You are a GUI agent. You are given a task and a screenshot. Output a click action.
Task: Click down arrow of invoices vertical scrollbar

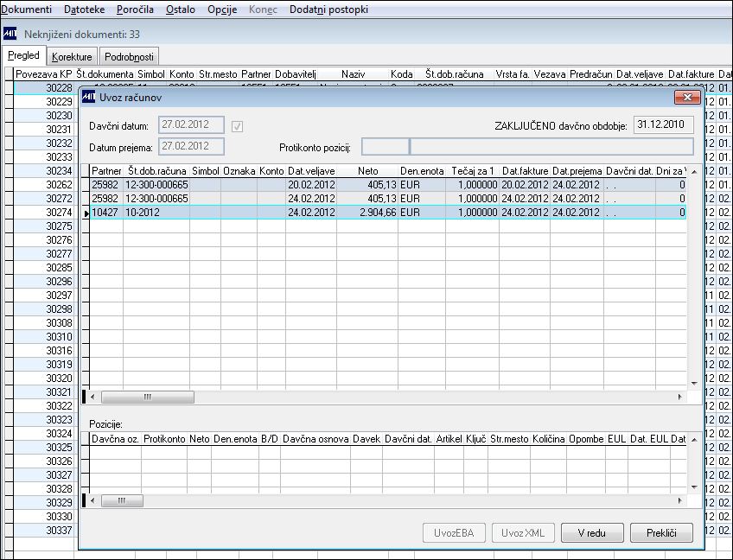pos(694,384)
